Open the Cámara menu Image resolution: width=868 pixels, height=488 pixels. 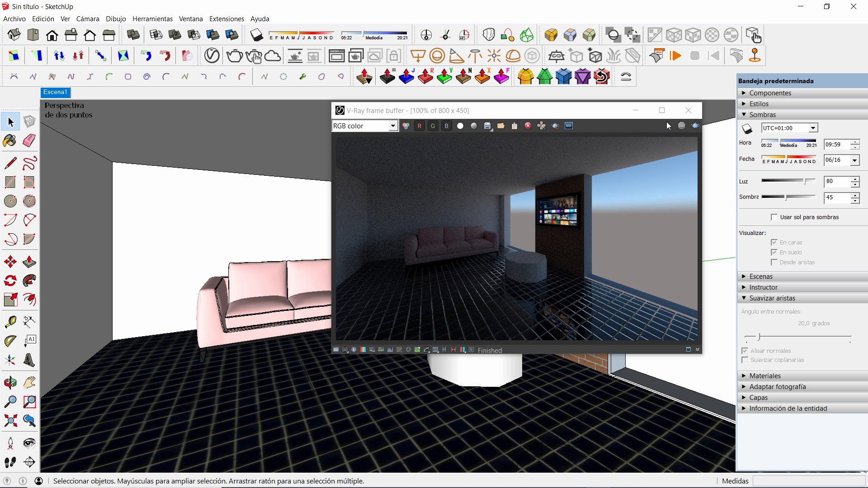point(88,19)
